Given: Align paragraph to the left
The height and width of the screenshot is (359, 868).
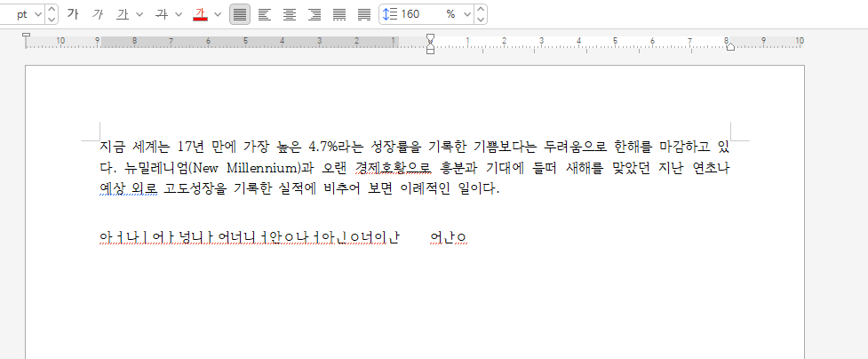Looking at the screenshot, I should [265, 14].
